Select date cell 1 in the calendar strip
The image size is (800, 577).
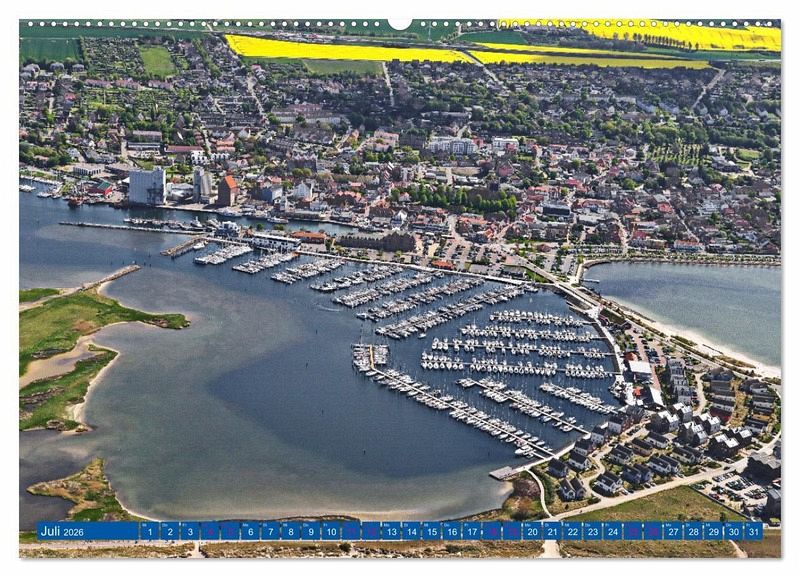point(149,531)
